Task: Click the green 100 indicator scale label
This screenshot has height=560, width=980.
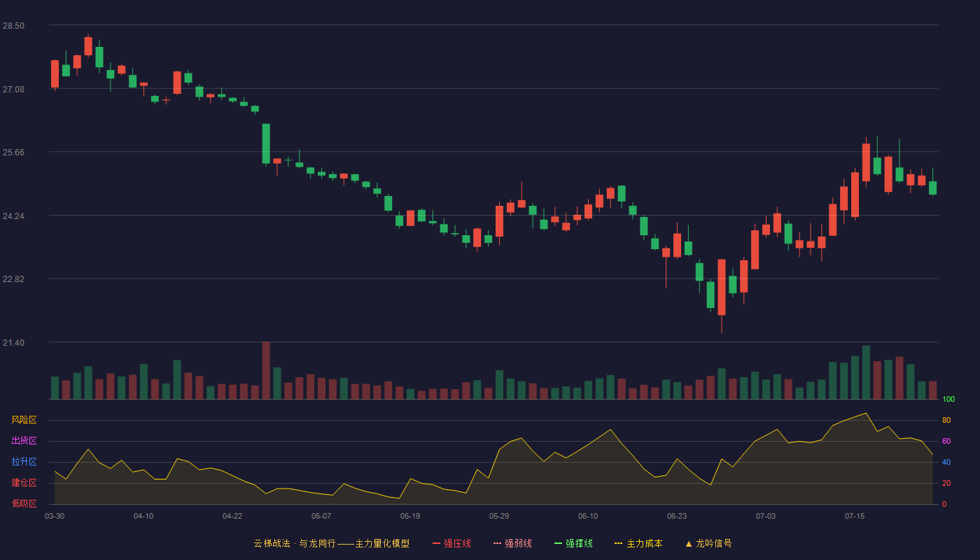Action: [x=948, y=400]
